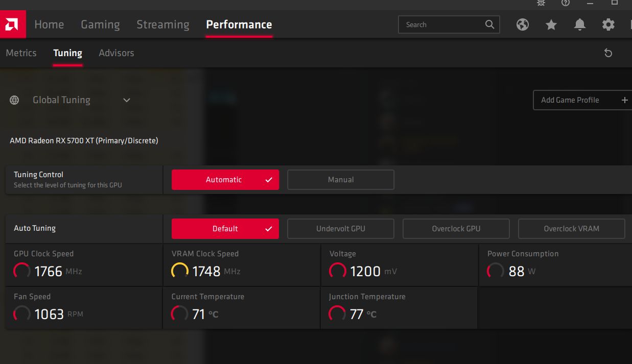Open favorites star icon
The width and height of the screenshot is (632, 364).
[x=551, y=25]
